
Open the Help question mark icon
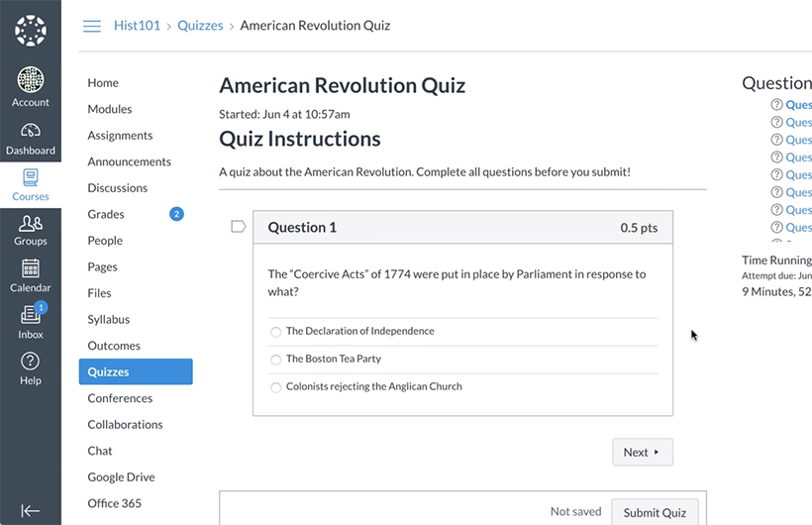31,361
